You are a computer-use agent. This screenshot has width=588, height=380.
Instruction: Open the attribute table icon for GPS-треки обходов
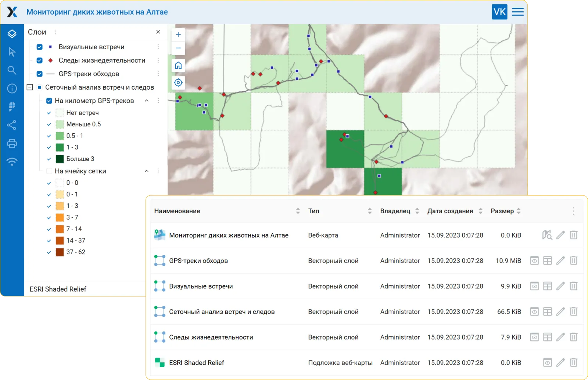tap(548, 260)
